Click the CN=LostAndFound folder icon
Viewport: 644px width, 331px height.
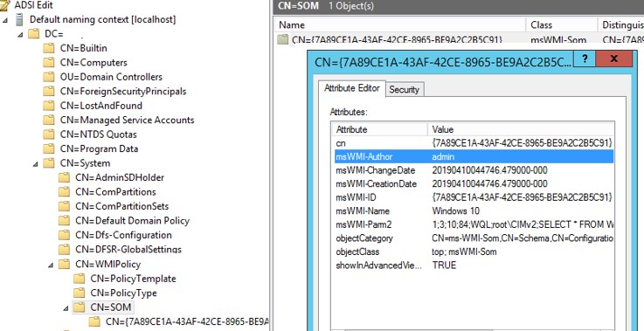point(48,106)
